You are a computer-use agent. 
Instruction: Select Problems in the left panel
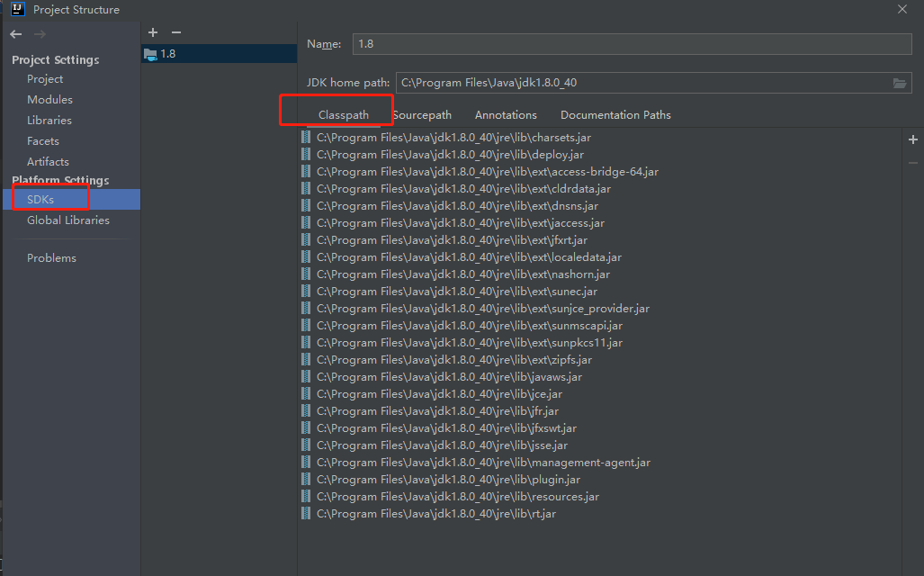[51, 257]
